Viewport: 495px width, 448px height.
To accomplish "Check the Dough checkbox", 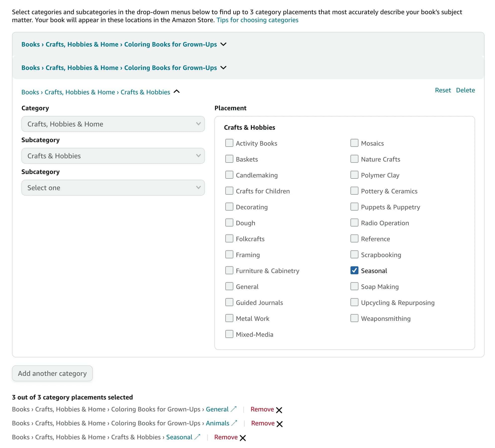I will point(229,223).
